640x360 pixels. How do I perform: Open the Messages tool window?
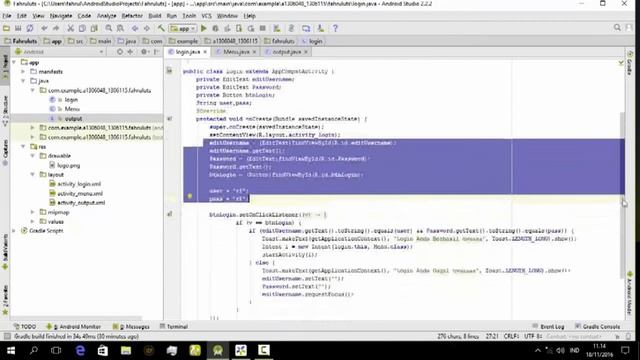coord(131,327)
